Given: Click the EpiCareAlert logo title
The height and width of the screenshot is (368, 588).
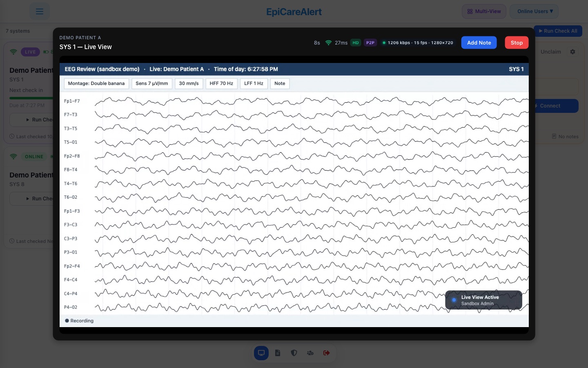Looking at the screenshot, I should (x=294, y=12).
